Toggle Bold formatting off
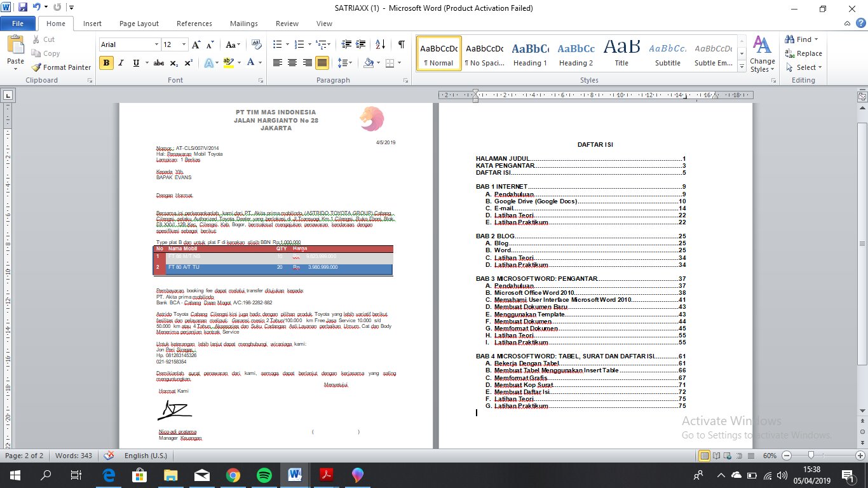 click(106, 63)
